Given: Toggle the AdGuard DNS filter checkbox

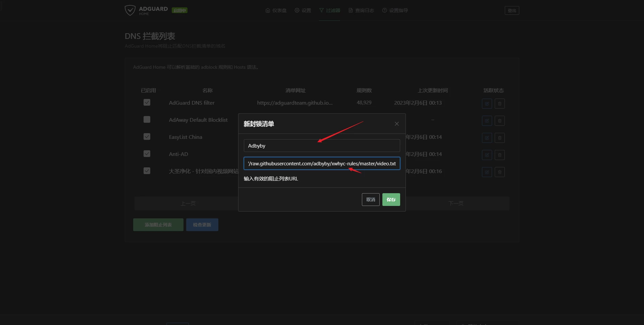Looking at the screenshot, I should click(147, 102).
